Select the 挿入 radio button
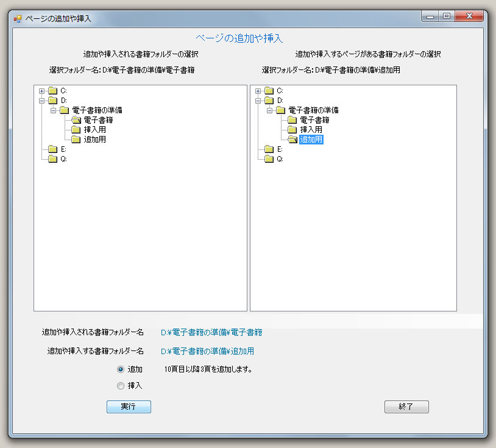The width and height of the screenshot is (496, 448). tap(121, 385)
